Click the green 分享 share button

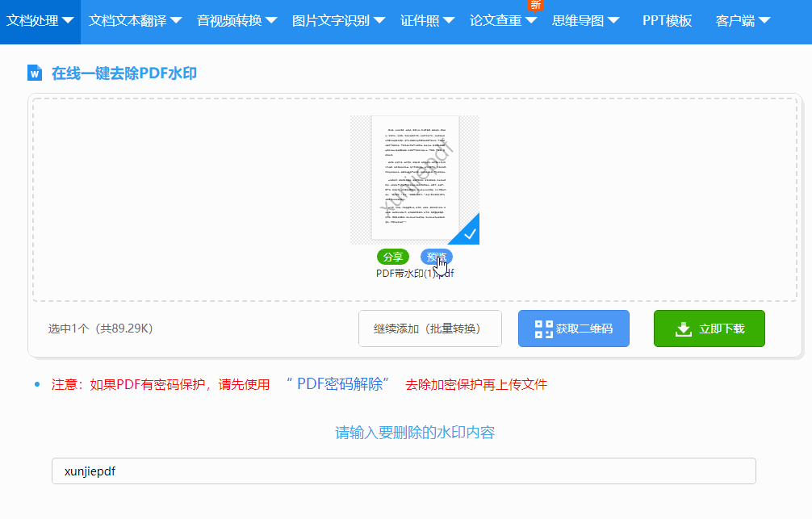pos(393,257)
